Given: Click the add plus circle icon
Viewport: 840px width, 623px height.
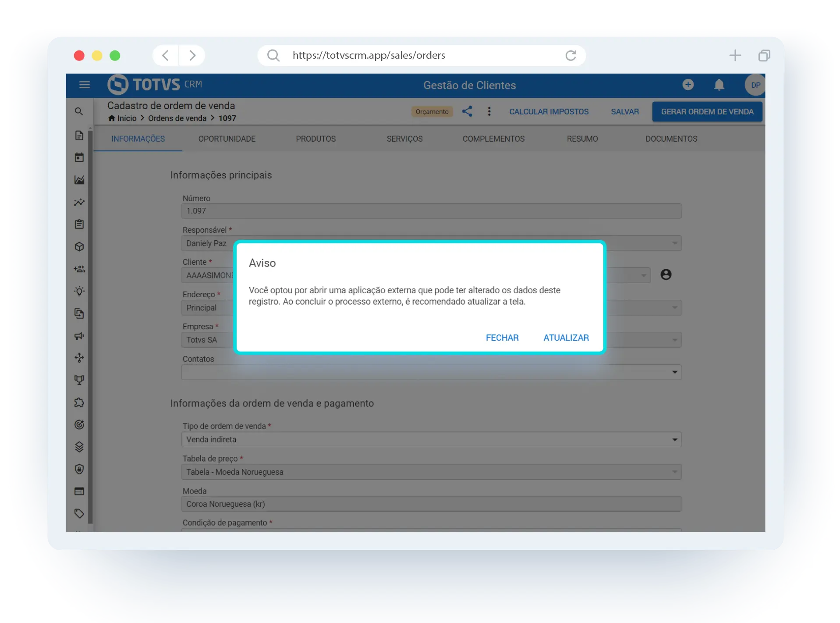Looking at the screenshot, I should (688, 85).
